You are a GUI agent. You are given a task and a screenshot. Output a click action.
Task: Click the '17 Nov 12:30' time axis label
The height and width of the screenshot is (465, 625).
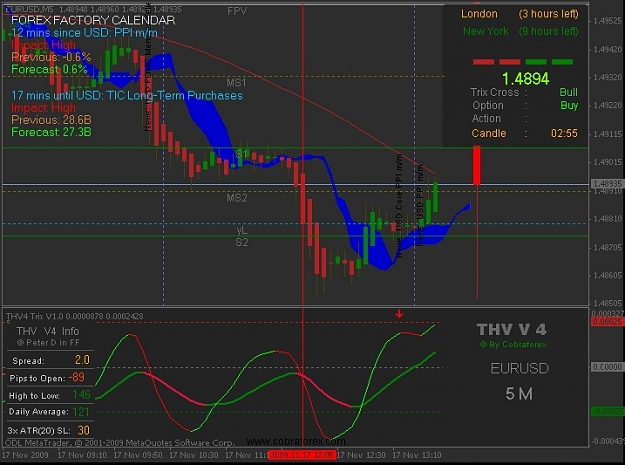[x=361, y=455]
